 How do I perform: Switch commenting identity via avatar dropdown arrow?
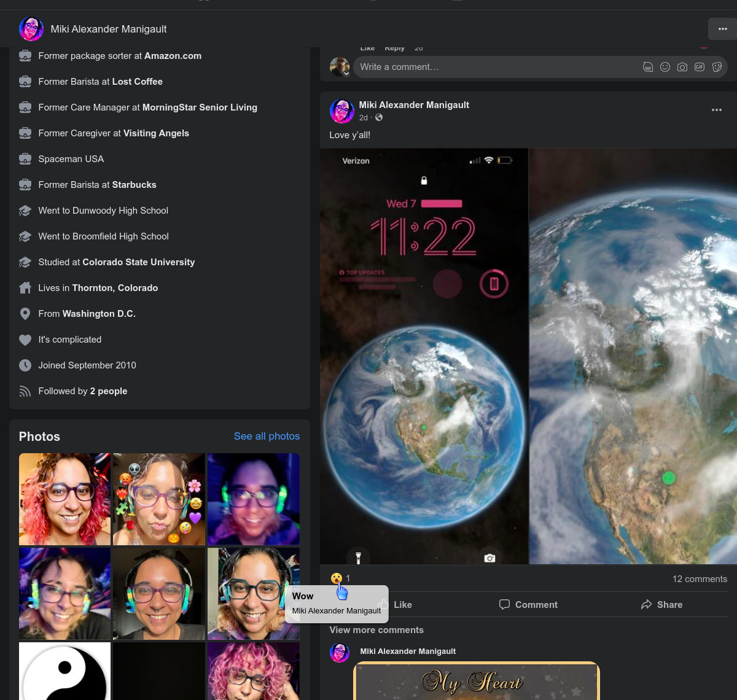346,74
